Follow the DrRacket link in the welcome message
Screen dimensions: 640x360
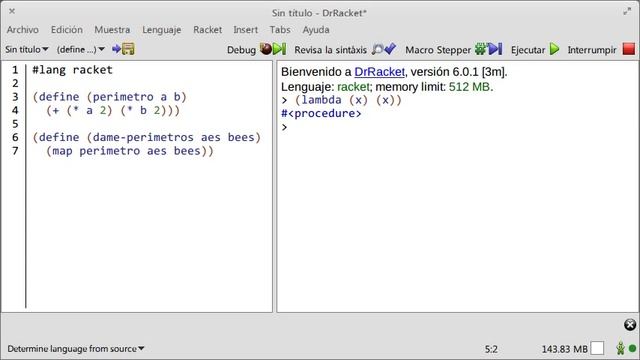point(380,72)
